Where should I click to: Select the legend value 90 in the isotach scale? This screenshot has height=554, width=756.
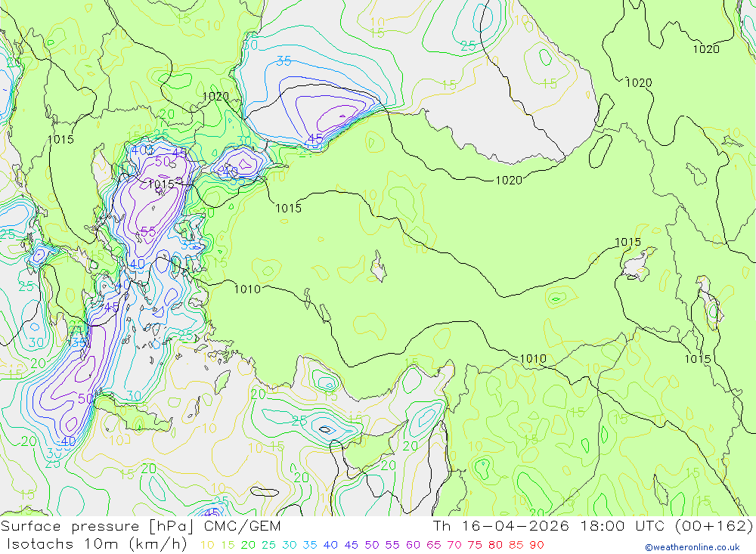pyautogui.click(x=537, y=546)
